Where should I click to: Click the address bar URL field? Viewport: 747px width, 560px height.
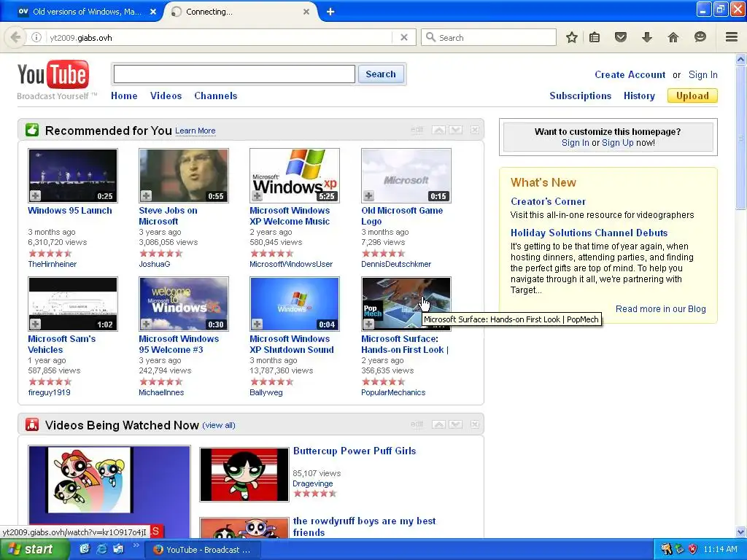pos(219,37)
